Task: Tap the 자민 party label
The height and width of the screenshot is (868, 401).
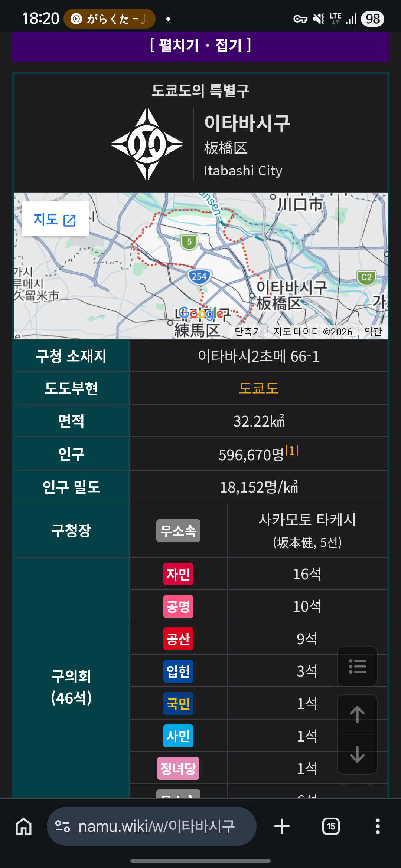Action: [x=178, y=574]
